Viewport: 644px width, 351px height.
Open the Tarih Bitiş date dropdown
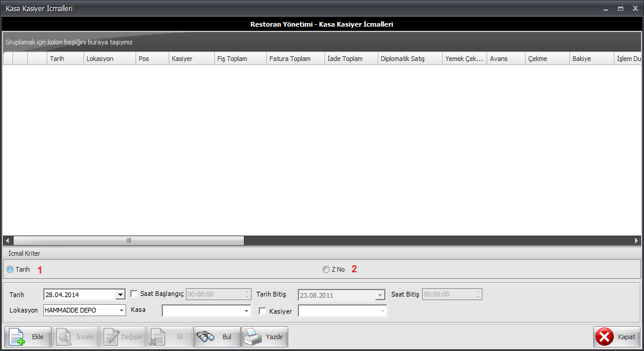point(380,295)
